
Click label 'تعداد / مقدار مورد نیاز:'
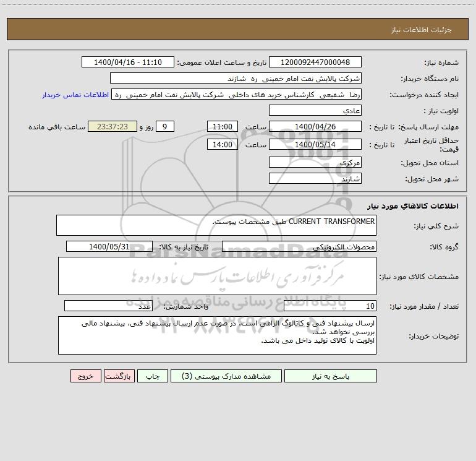coord(424,307)
